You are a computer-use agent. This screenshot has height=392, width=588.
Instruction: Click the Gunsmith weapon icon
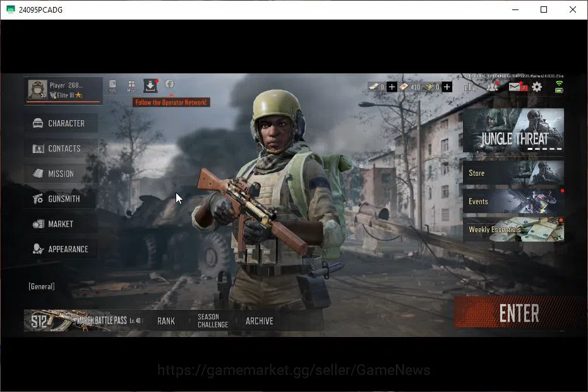coord(38,199)
